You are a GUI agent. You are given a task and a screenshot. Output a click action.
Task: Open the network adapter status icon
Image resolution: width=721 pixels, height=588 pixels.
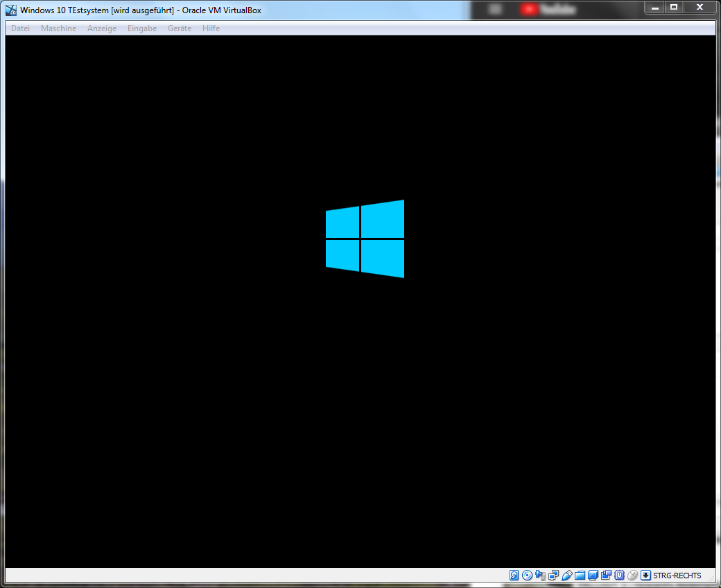point(553,576)
